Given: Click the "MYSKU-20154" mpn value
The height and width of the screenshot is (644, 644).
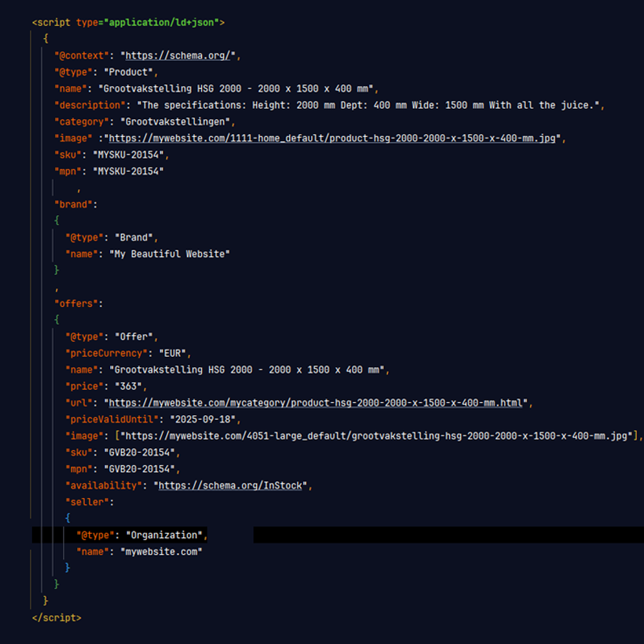Looking at the screenshot, I should [128, 171].
